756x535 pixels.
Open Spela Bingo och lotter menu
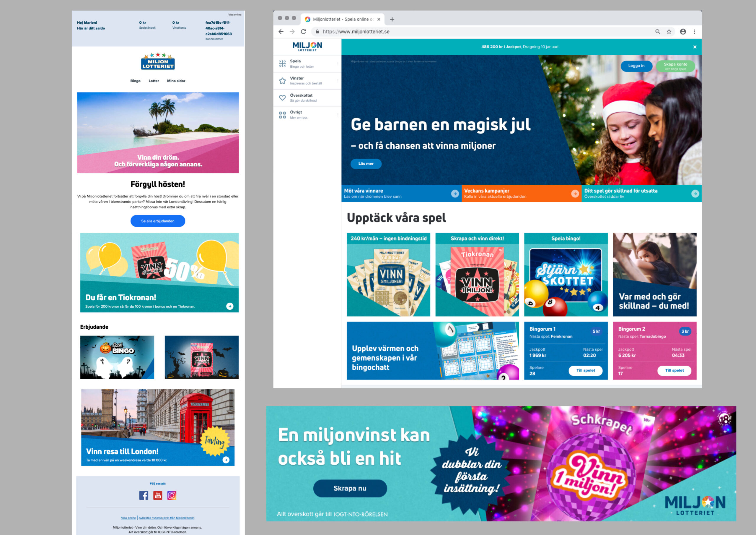[307, 64]
